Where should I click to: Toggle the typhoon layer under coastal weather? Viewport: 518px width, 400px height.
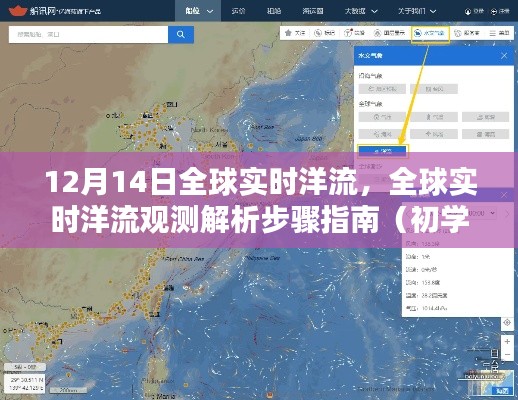(x=434, y=89)
